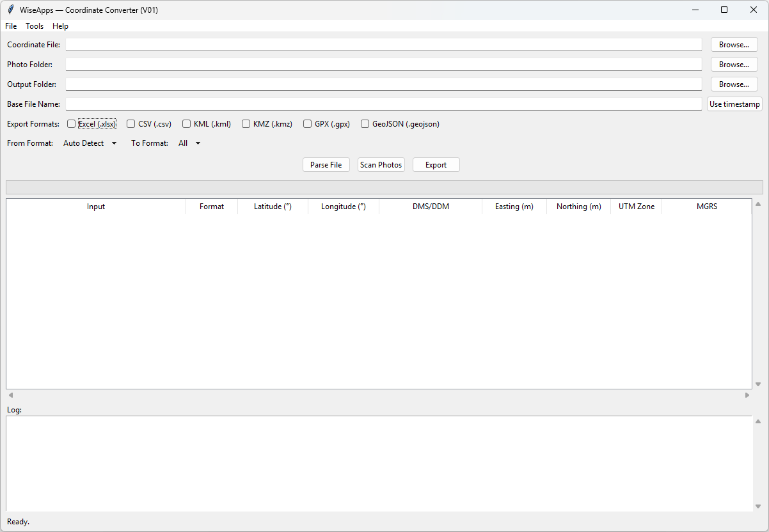Enable KML (.kml) export format
Image resolution: width=769 pixels, height=532 pixels.
[186, 123]
